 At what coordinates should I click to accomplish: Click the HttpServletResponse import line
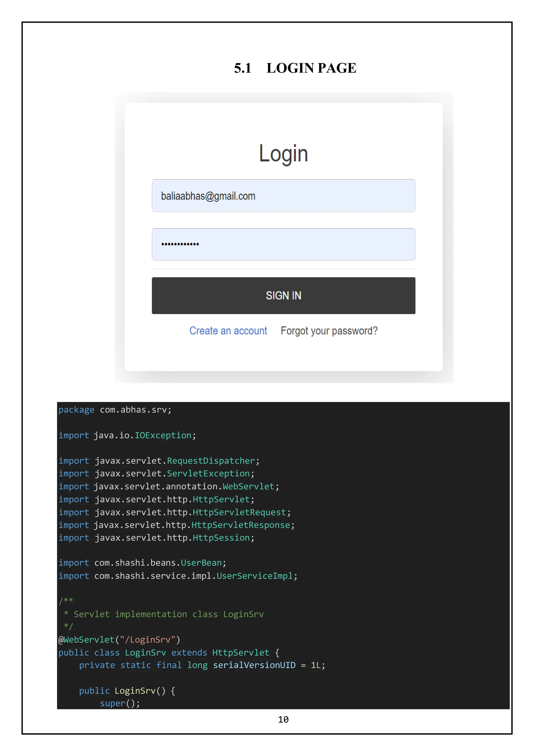[177, 525]
